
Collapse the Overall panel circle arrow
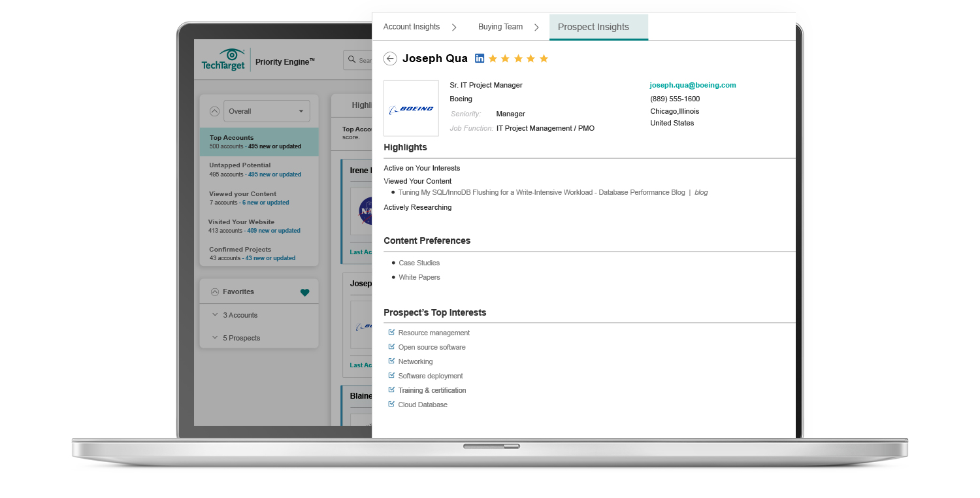tap(214, 111)
